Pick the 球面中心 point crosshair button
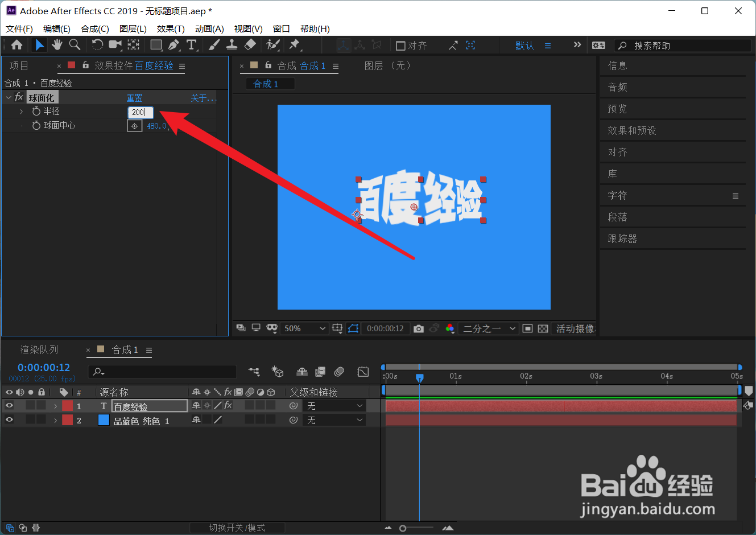 click(134, 126)
